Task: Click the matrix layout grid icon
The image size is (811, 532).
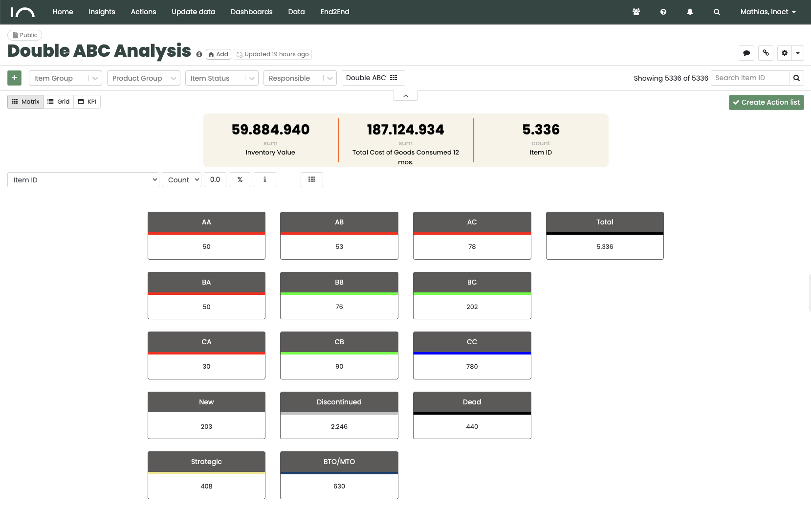Action: coord(312,179)
